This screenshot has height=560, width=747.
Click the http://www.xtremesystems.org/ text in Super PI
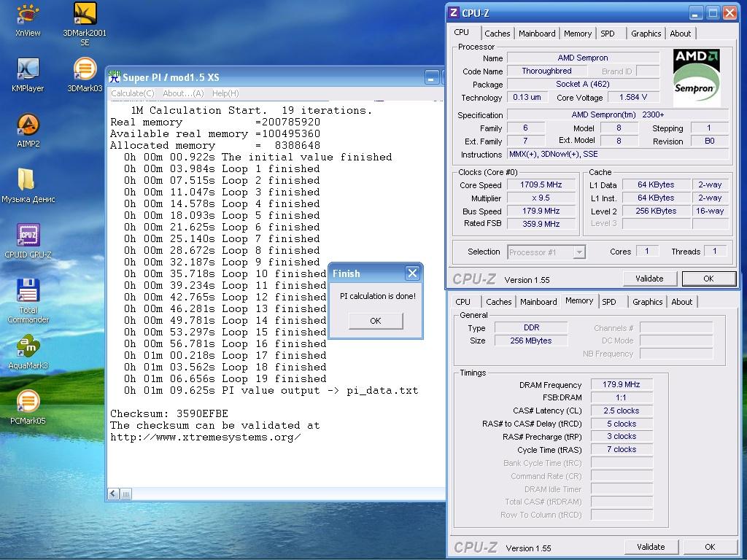205,437
